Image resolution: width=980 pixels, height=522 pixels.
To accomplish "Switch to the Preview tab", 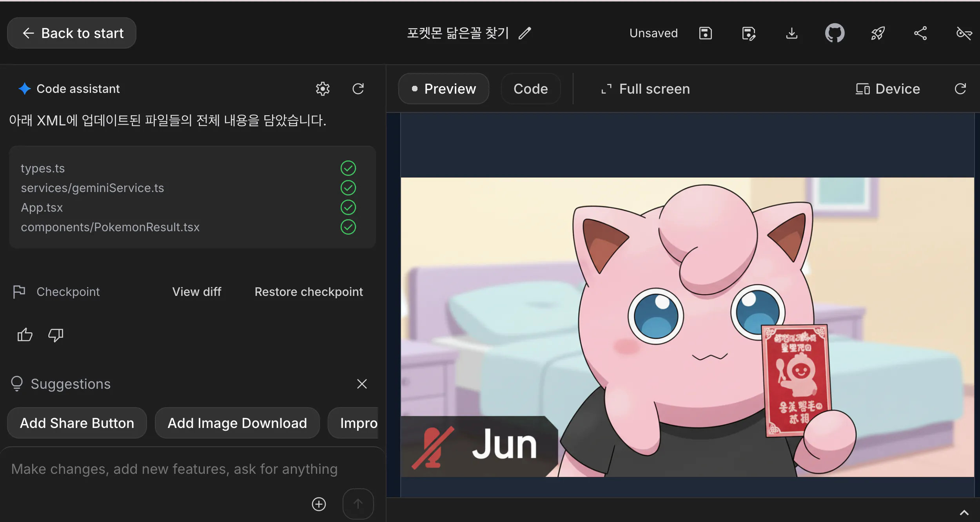I will tap(444, 89).
